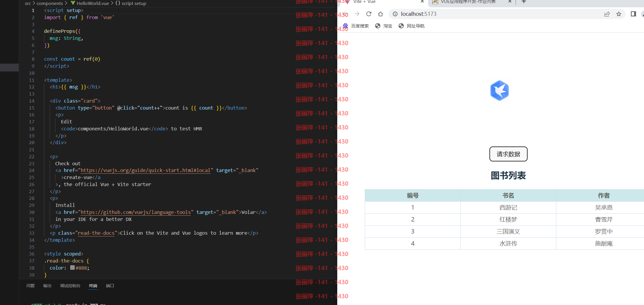Click the blue bird logo on page
This screenshot has height=305, width=644.
pyautogui.click(x=499, y=91)
